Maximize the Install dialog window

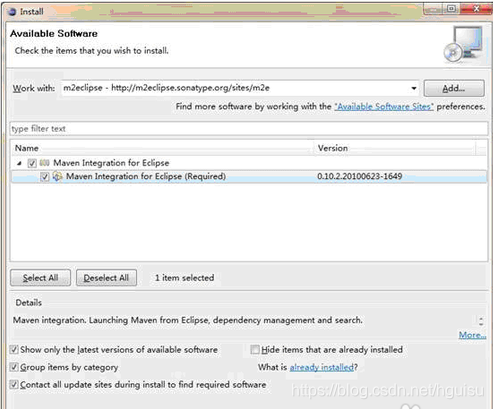coord(451,9)
